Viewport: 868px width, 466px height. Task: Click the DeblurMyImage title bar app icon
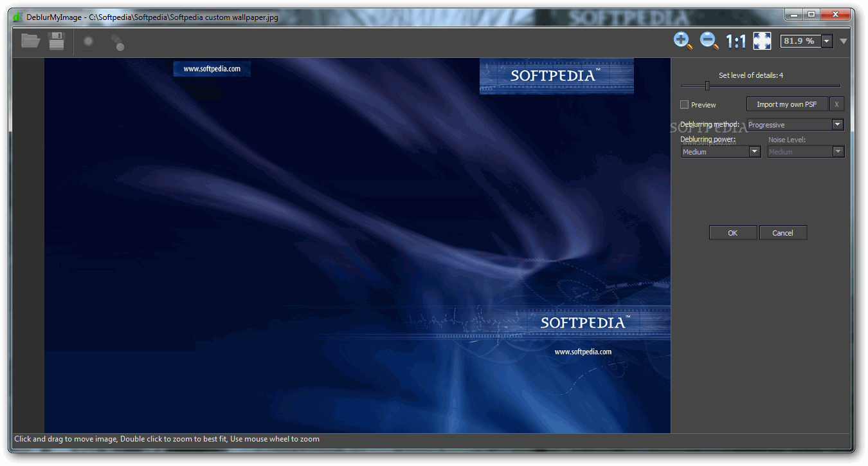point(18,17)
